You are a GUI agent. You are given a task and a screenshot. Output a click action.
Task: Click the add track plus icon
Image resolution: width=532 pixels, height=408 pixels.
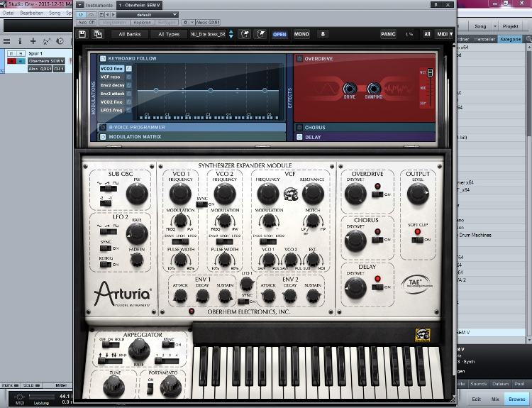33,41
